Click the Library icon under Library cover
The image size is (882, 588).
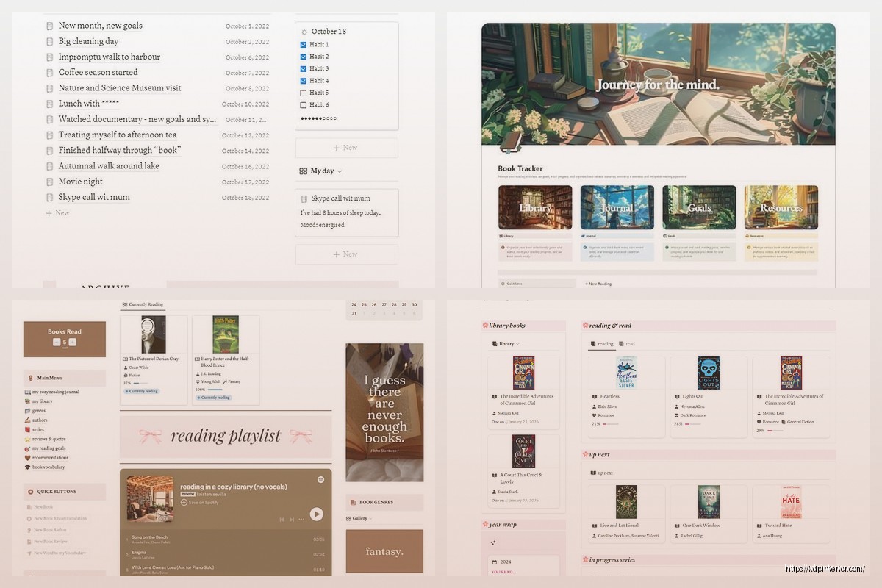pos(501,237)
